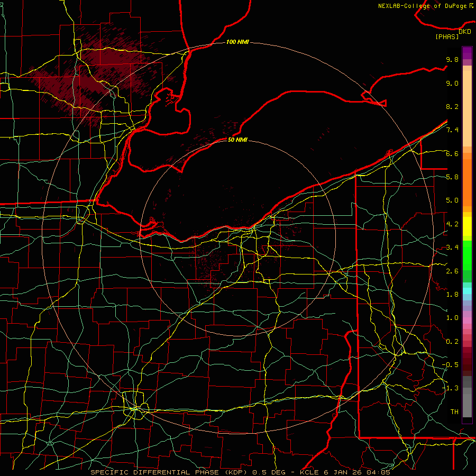Select the 6.6 scale value

pyautogui.click(x=452, y=153)
